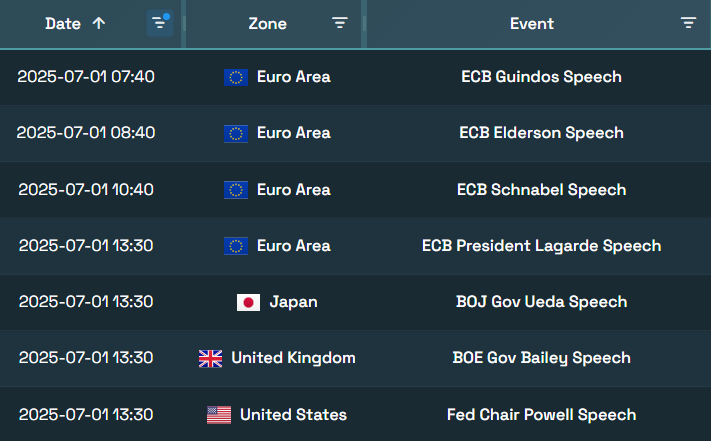Select the Fed Chair Powell Speech event

point(541,415)
